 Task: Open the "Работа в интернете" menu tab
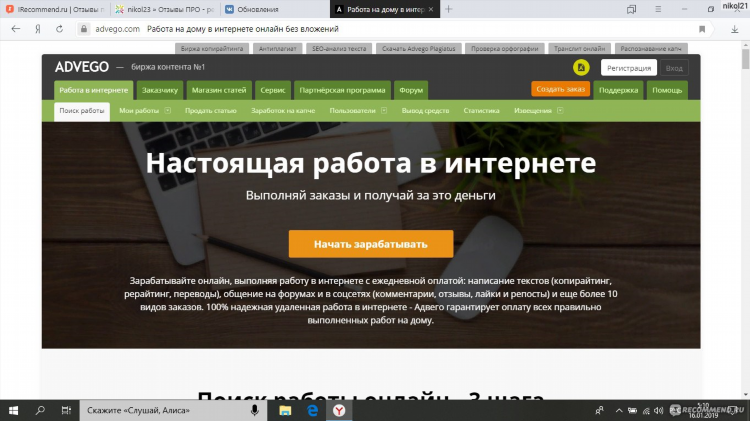click(x=94, y=90)
